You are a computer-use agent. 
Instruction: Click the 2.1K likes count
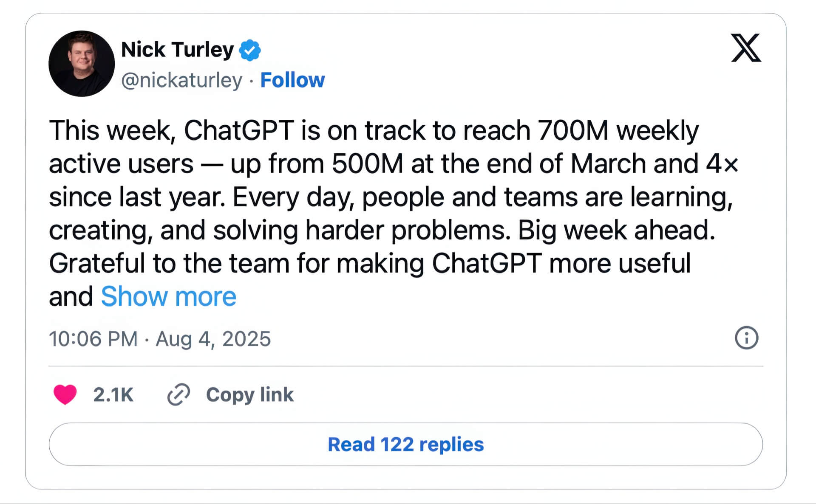(x=113, y=395)
